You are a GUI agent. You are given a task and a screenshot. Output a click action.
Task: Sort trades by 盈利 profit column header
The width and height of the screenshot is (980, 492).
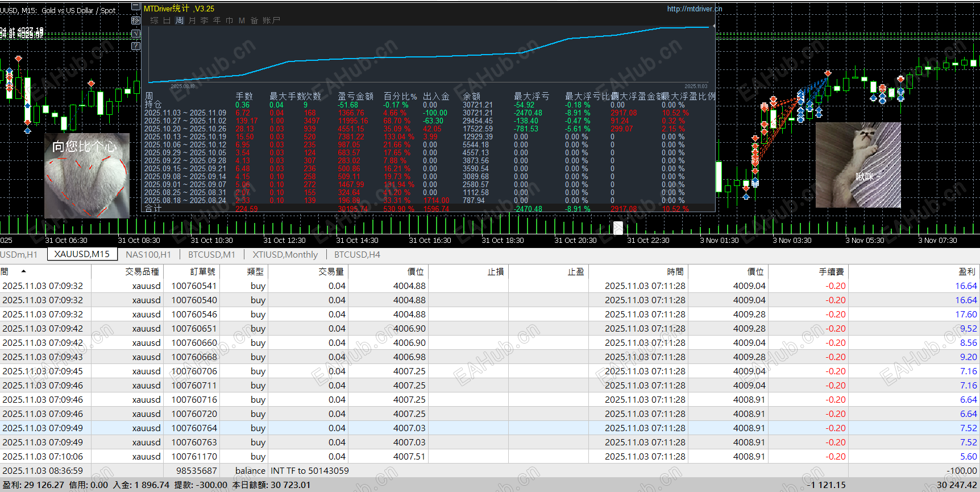(966, 272)
